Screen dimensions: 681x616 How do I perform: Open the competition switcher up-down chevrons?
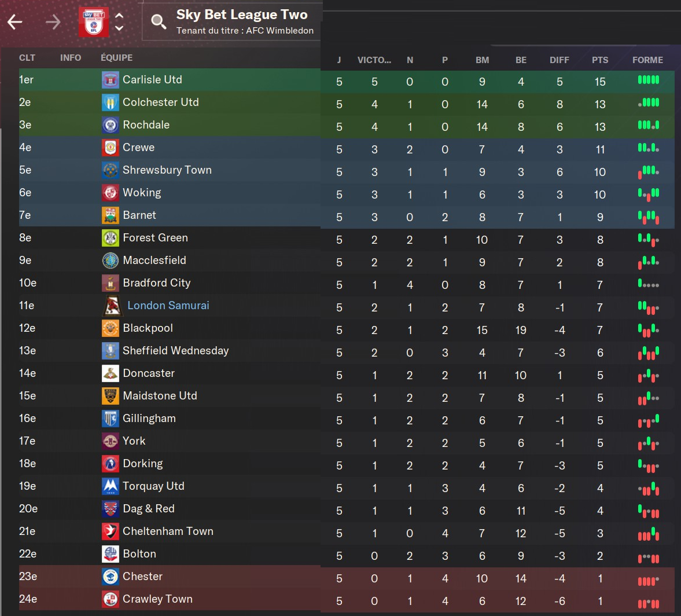119,22
